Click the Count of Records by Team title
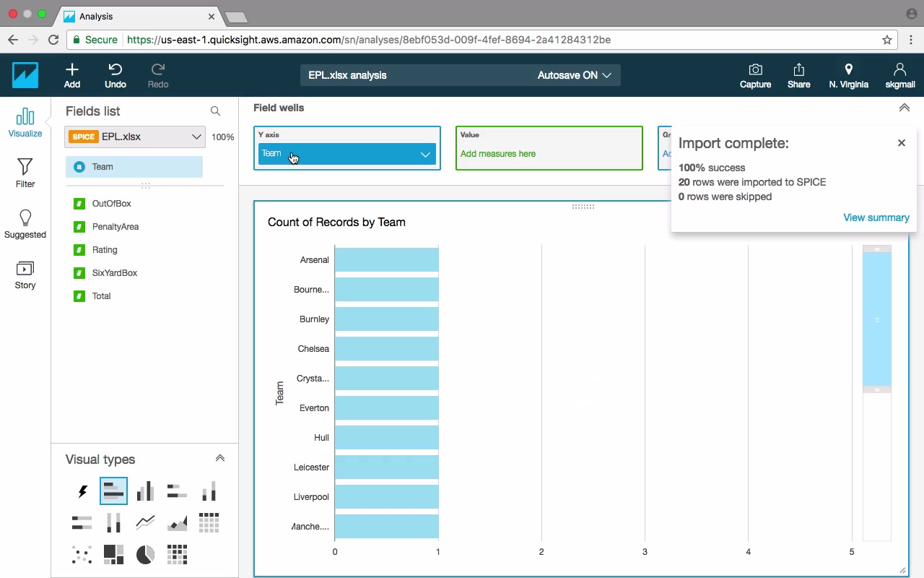924x578 pixels. point(336,222)
